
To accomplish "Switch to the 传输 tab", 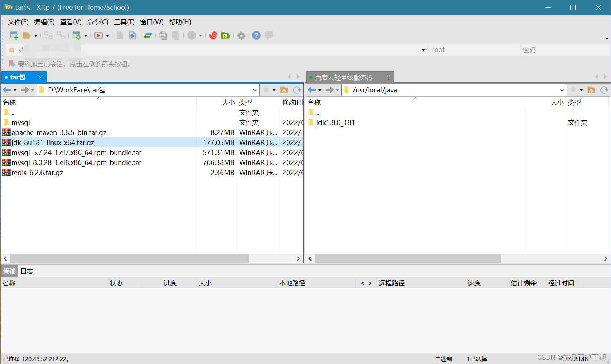I will (x=9, y=271).
